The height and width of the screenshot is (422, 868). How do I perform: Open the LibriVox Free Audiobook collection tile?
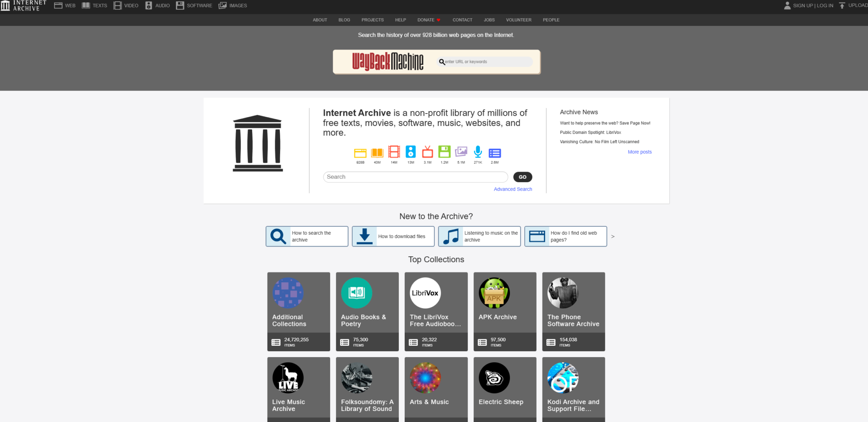click(x=436, y=311)
